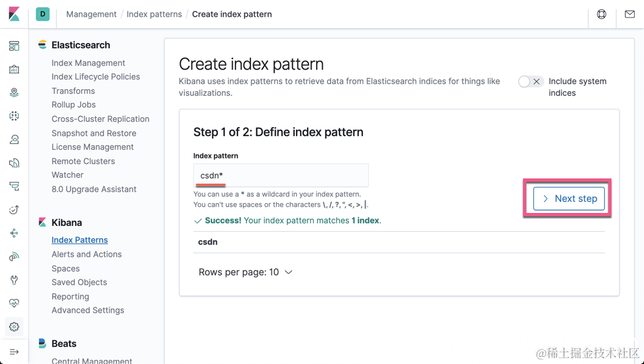Open the Stack Monitoring heartbeat icon
Image resolution: width=644 pixels, height=364 pixels.
point(14,303)
